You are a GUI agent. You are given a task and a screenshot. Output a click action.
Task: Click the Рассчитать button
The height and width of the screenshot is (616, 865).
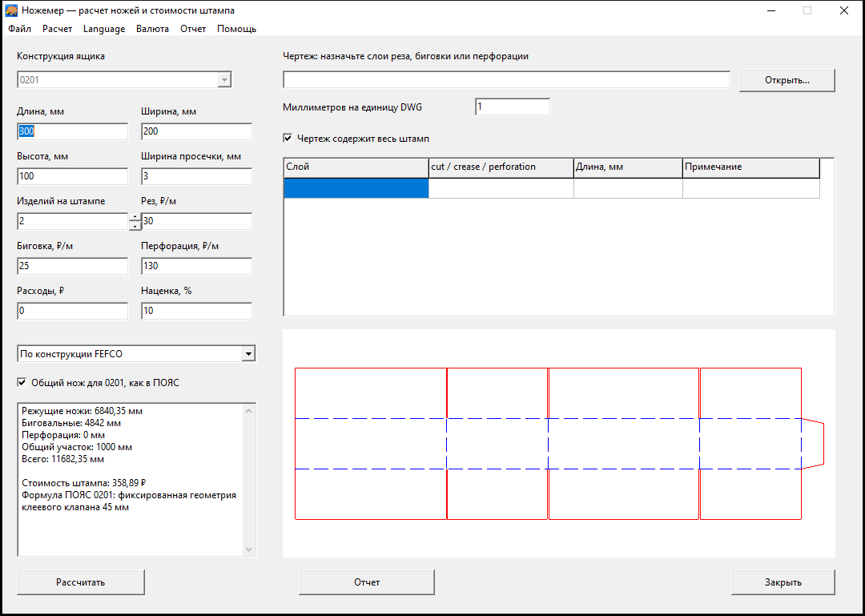pos(81,582)
